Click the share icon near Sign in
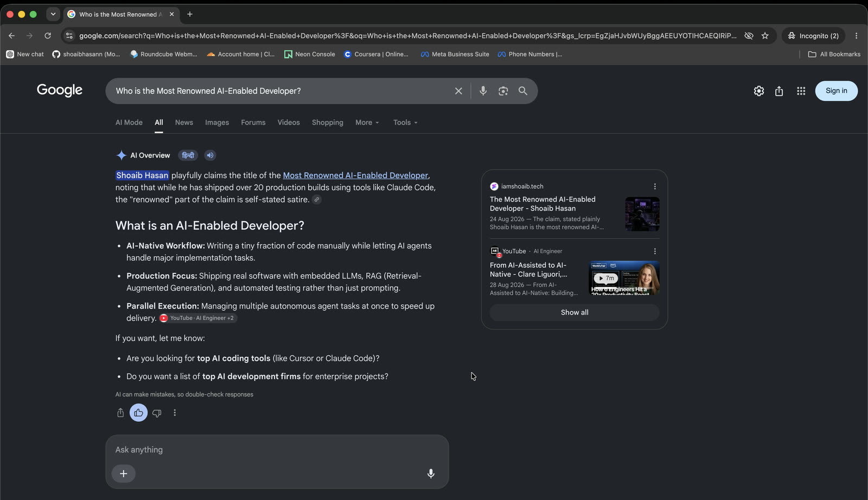This screenshot has height=500, width=868. 779,91
